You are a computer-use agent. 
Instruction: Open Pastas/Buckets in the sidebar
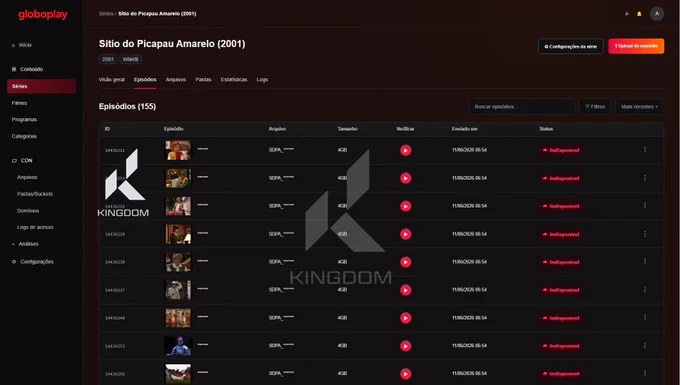pyautogui.click(x=35, y=194)
